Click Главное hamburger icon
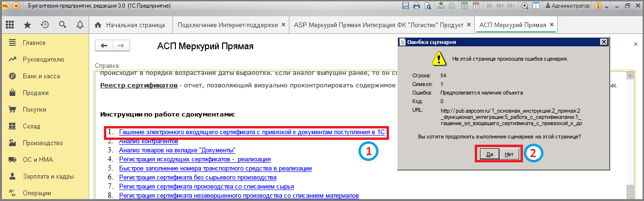Screen dimensions: 644x201 pos(12,42)
